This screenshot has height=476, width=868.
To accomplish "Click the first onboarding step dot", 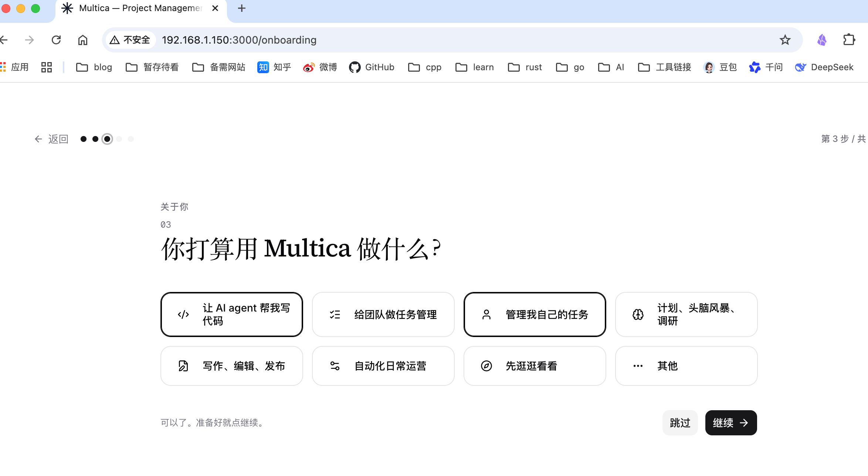I will (84, 139).
